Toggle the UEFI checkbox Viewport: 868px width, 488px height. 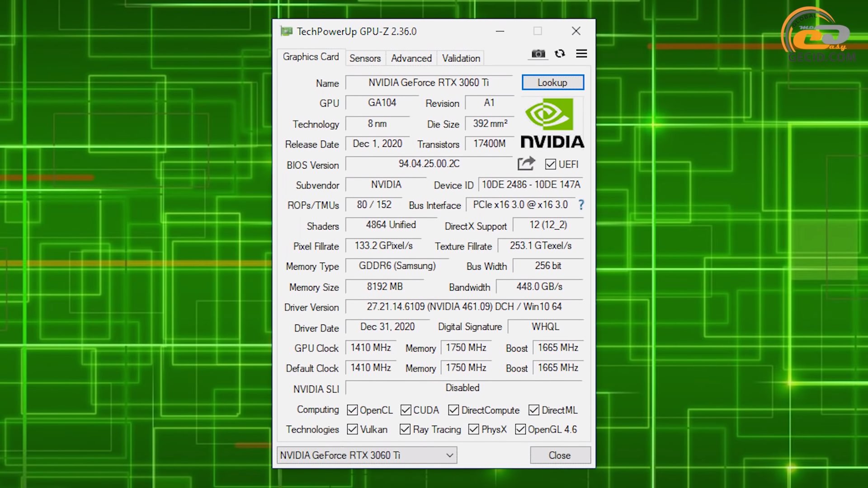click(x=550, y=164)
